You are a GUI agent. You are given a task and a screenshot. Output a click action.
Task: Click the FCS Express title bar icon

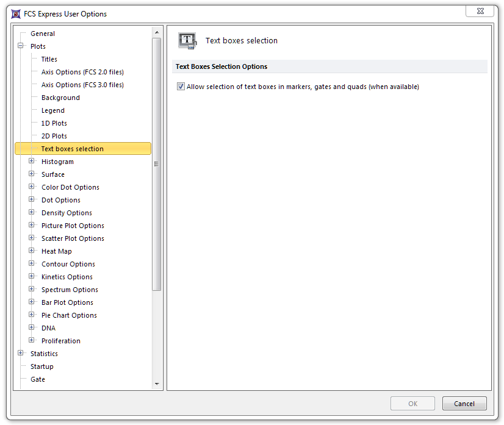coord(16,14)
